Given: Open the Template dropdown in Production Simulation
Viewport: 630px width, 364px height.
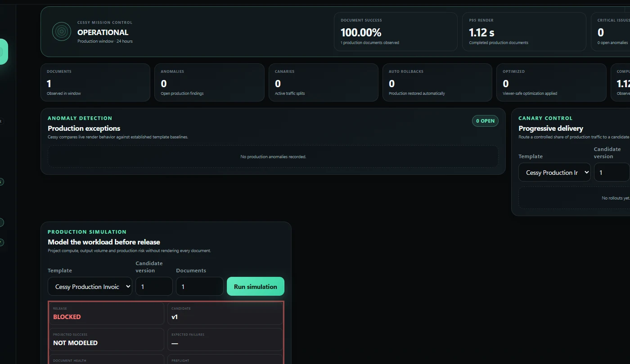Looking at the screenshot, I should (90, 286).
